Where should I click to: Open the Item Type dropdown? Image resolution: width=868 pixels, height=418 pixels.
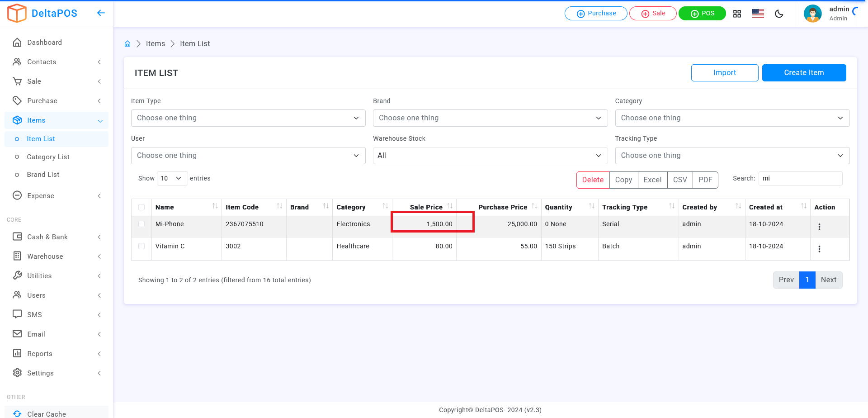[248, 118]
